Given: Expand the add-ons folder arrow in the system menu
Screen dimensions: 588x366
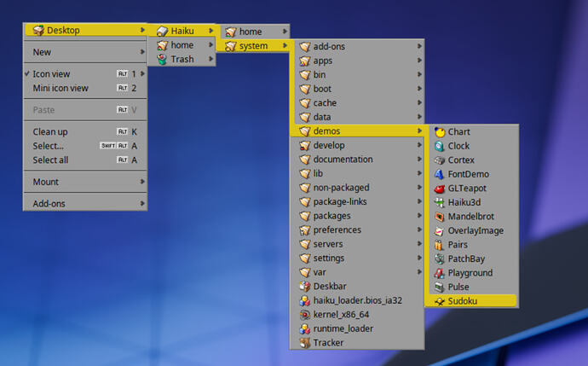Looking at the screenshot, I should click(419, 46).
